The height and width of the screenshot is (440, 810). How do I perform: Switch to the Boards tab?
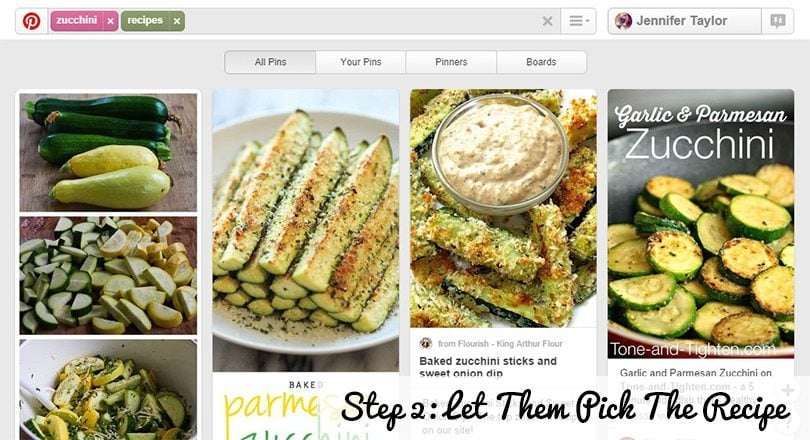click(541, 62)
